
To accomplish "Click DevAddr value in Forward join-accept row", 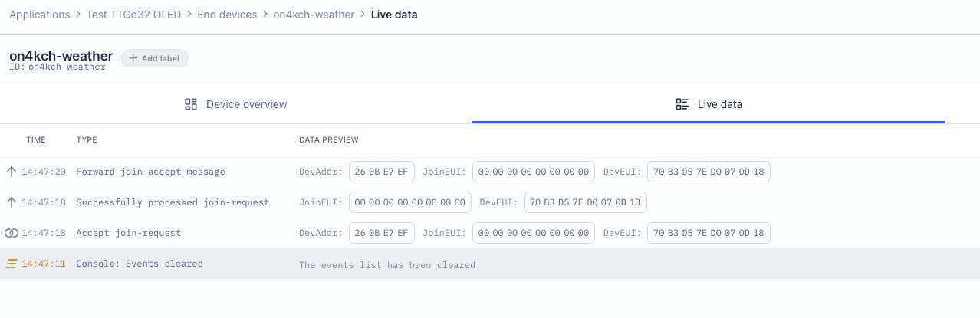I will click(382, 172).
